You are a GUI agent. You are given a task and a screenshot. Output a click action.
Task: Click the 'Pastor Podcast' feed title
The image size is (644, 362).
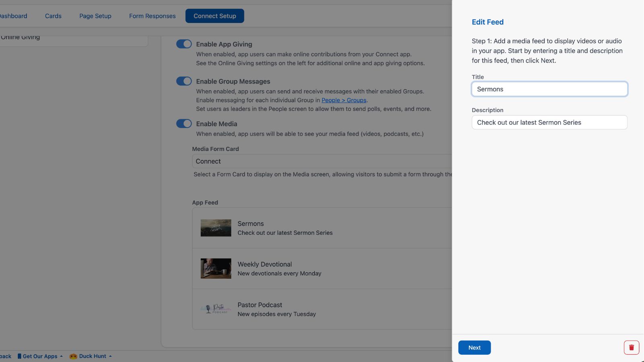[260, 305]
